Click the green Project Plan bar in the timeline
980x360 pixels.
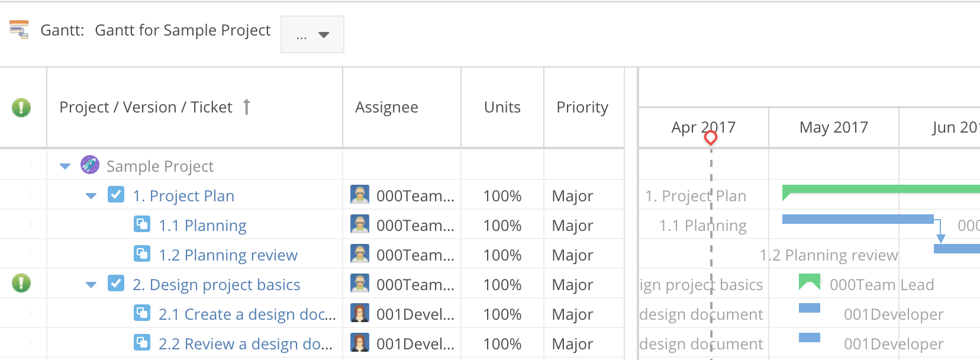tap(881, 189)
